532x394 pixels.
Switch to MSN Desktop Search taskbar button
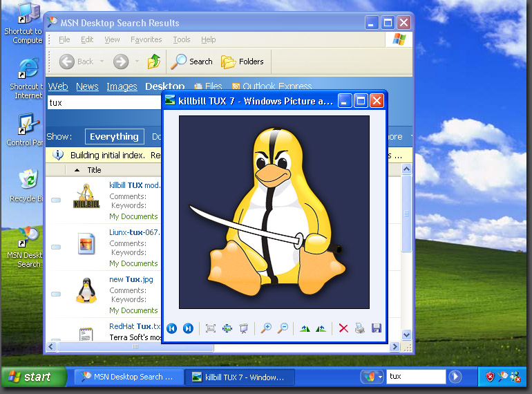[x=129, y=377]
